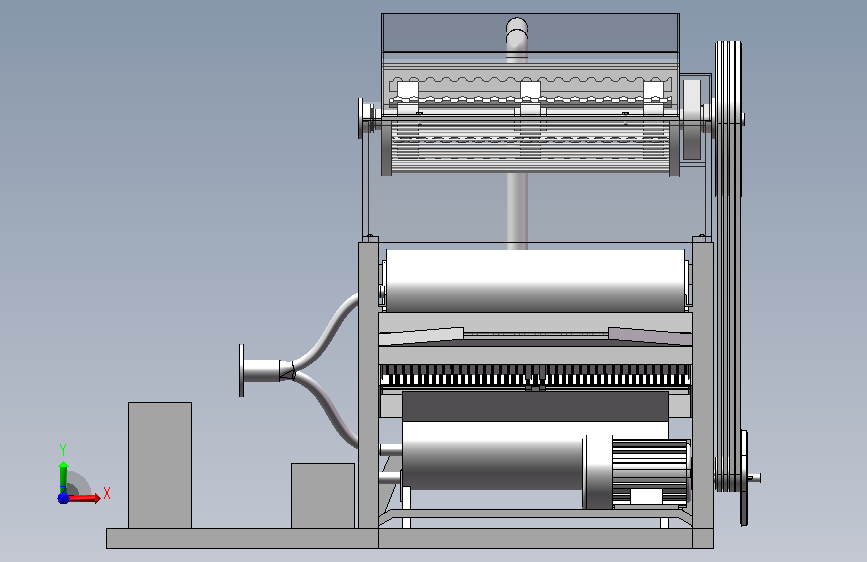The width and height of the screenshot is (867, 562).
Task: Select the large belt pulley wheel at upper right
Action: click(729, 119)
